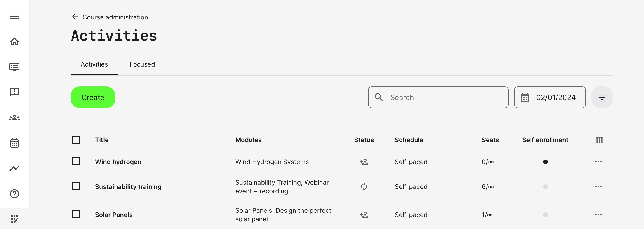Open more options for Wind hydrogen
This screenshot has height=229, width=644.
(598, 162)
